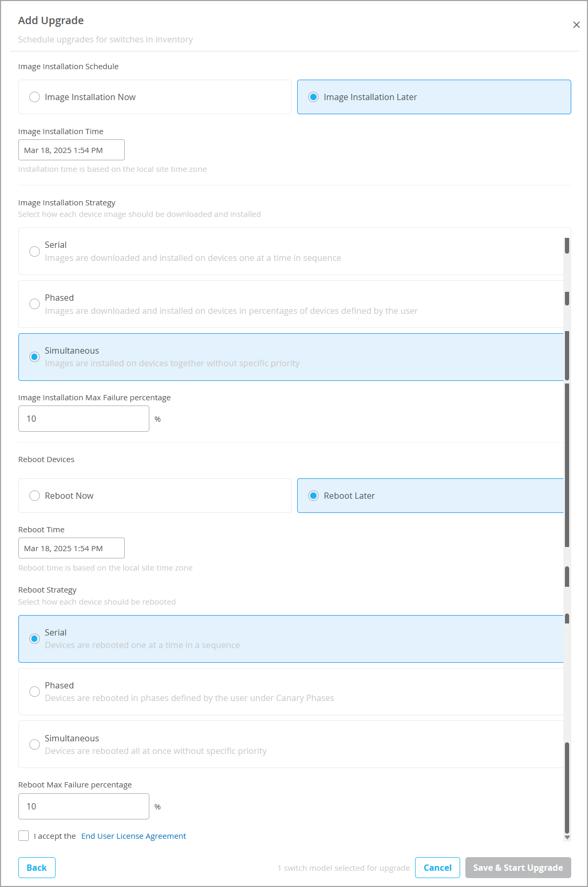Viewport: 588px width, 887px height.
Task: Open the End User License Agreement link
Action: click(x=133, y=836)
